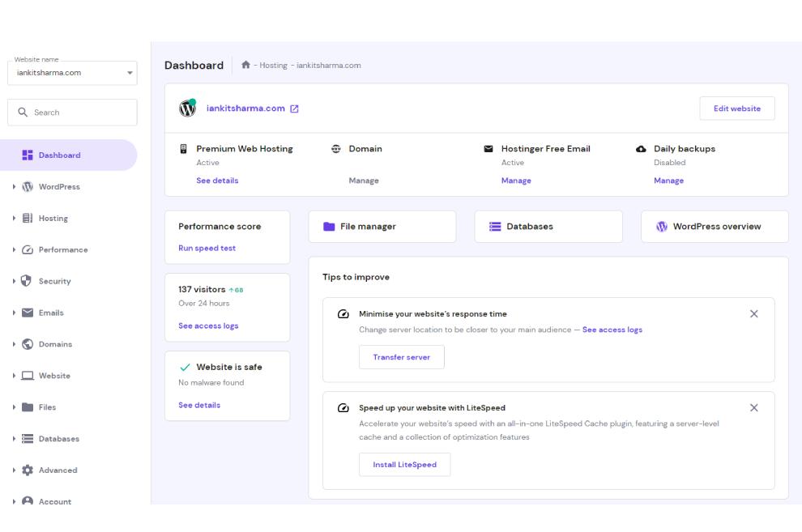Open the iankitsharma.com site title link
Screen dimensions: 802x532
(x=245, y=109)
